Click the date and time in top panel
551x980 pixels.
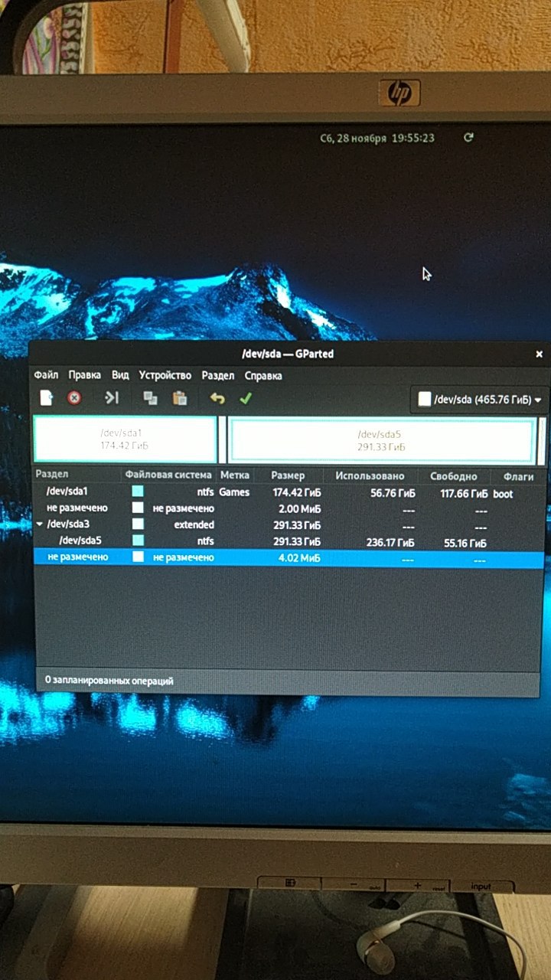(377, 138)
